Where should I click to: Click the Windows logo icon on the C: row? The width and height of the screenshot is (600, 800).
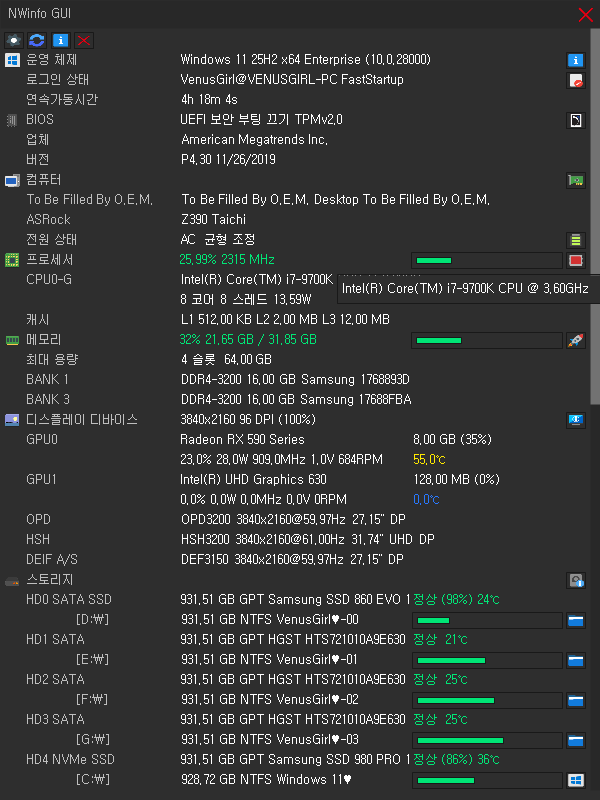[576, 780]
